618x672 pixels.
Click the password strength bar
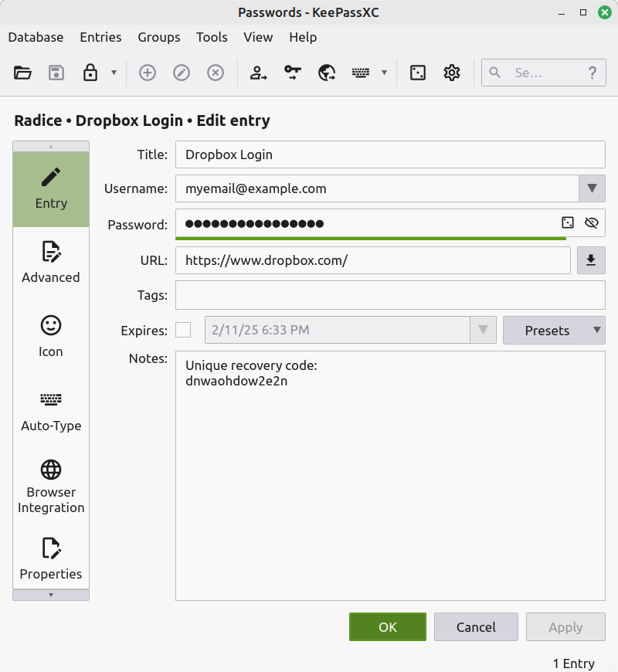tap(371, 238)
